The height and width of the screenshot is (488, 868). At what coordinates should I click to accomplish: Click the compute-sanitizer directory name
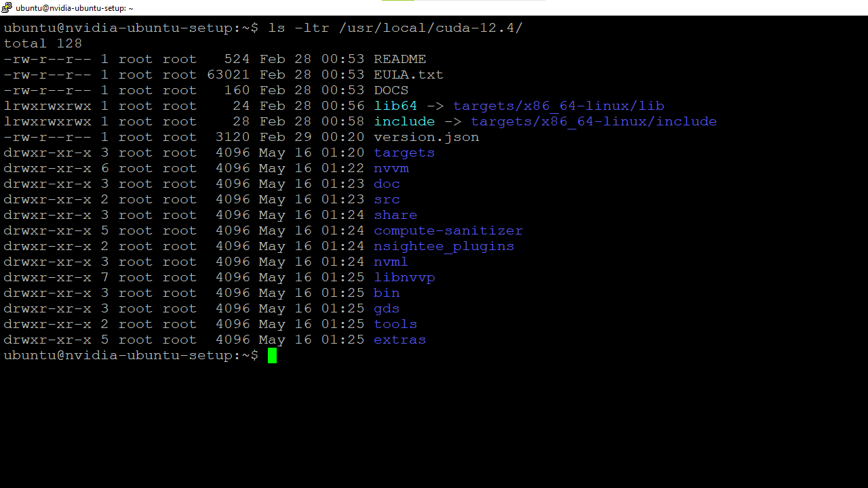click(x=448, y=230)
